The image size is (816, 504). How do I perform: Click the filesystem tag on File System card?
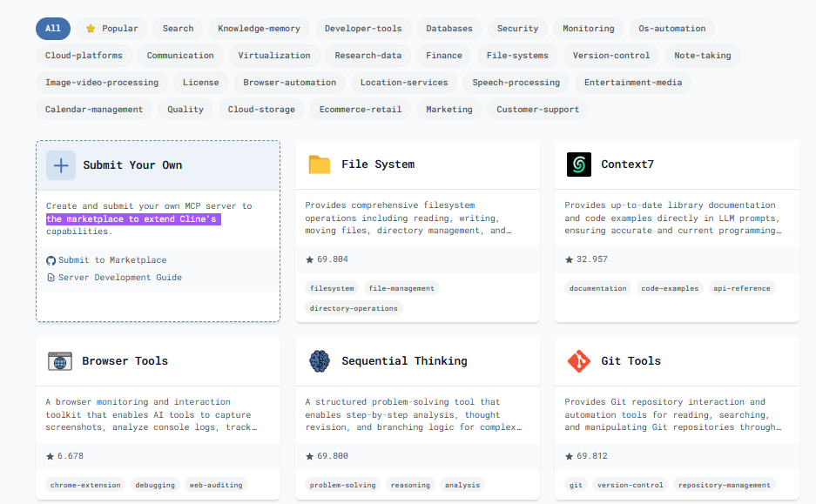332,288
